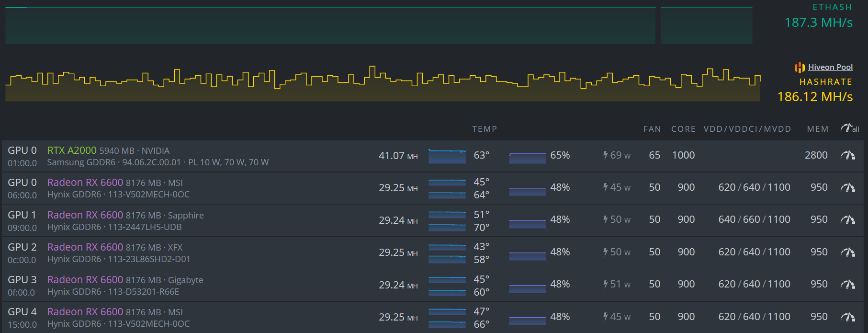This screenshot has width=868, height=333.
Task: Click the 2800 memory clock value
Action: pyautogui.click(x=816, y=155)
